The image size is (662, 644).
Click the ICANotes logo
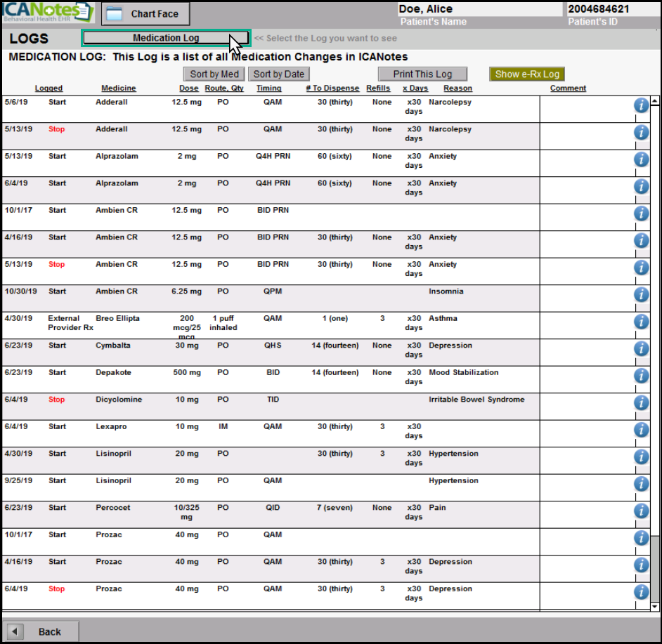click(x=48, y=13)
